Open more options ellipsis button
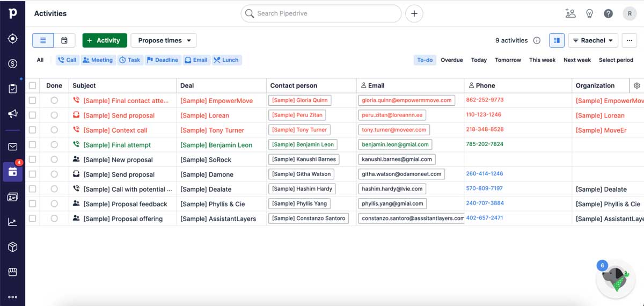 tap(630, 40)
